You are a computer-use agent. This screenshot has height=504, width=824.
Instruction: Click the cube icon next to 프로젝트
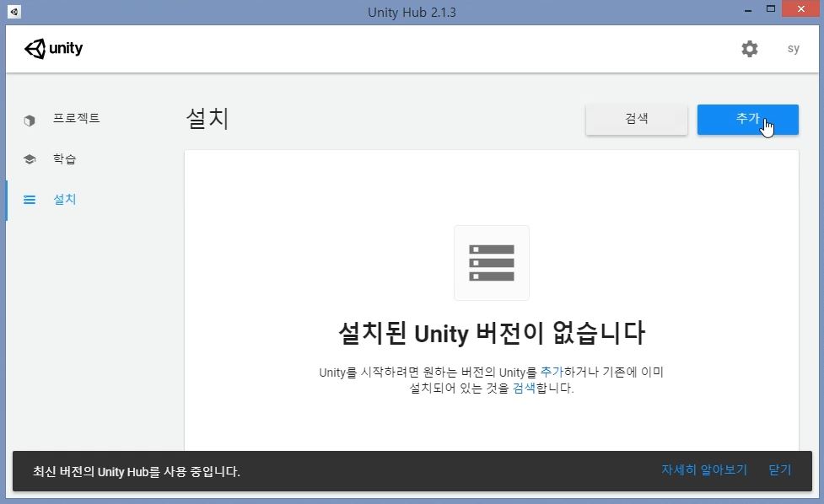pyautogui.click(x=30, y=121)
